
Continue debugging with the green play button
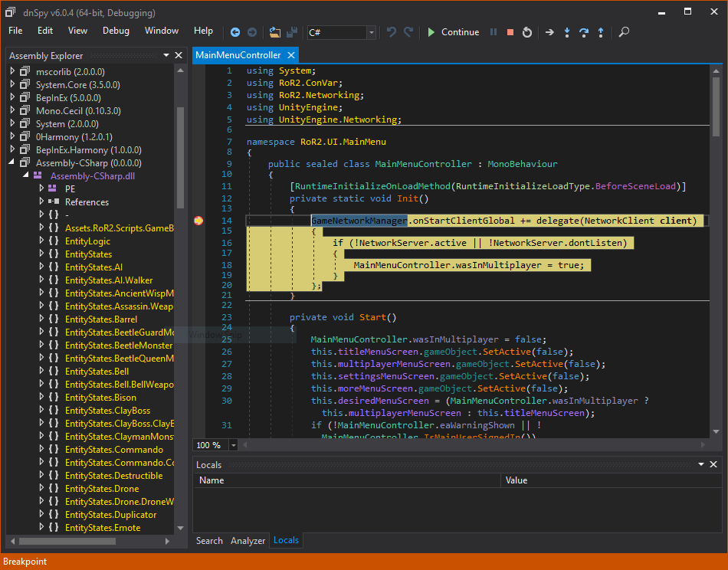[x=431, y=32]
